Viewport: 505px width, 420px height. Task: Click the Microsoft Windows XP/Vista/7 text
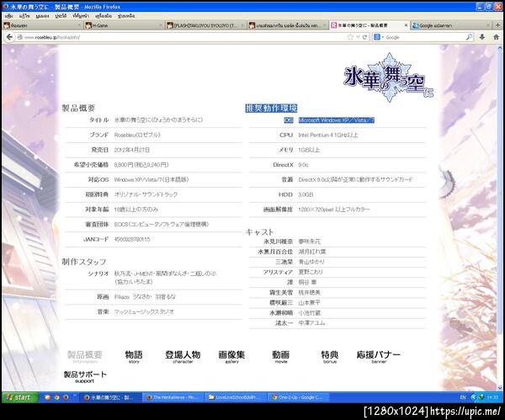336,120
